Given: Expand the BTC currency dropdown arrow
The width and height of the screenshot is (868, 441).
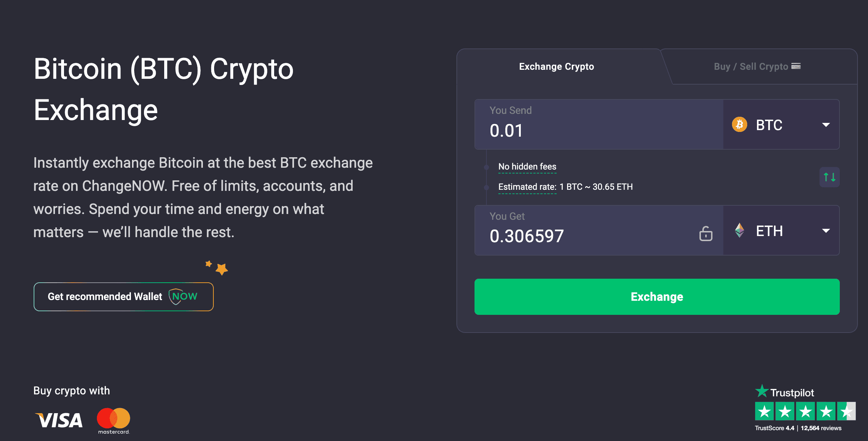Looking at the screenshot, I should (826, 125).
